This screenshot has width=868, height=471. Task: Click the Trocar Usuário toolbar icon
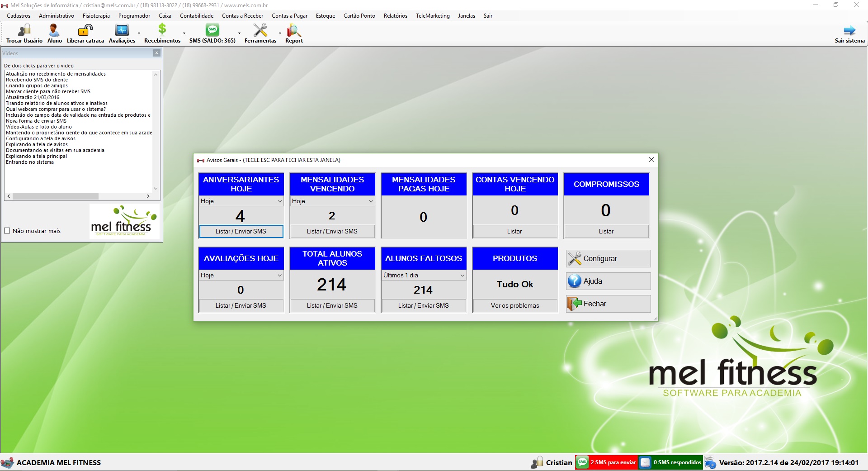click(x=24, y=31)
